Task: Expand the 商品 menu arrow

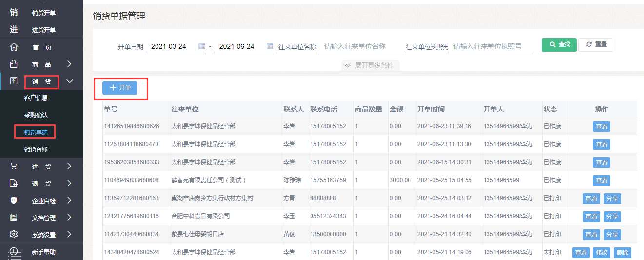Action: 69,64
